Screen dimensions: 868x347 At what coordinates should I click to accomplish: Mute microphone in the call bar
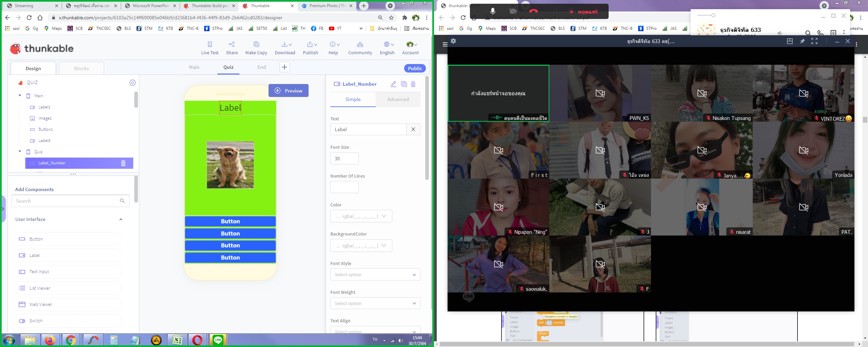493,12
